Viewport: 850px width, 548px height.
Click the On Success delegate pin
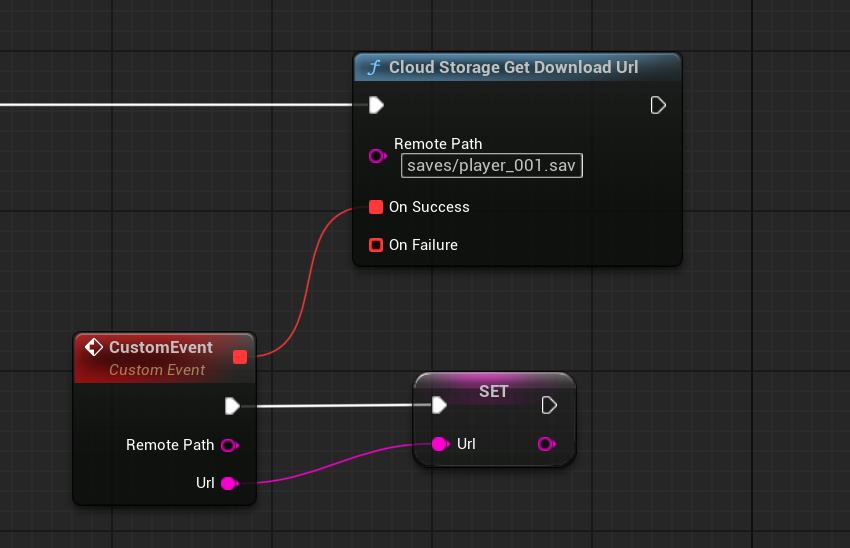(376, 207)
